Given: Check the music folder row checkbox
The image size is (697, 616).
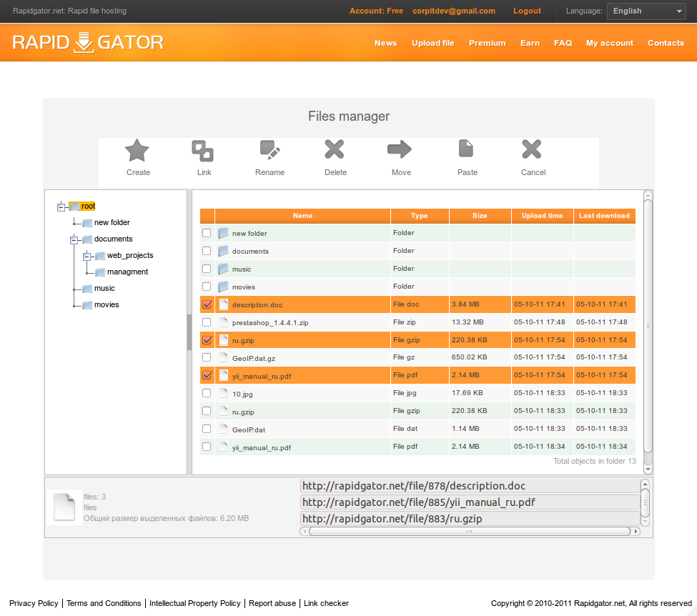Looking at the screenshot, I should click(x=207, y=269).
